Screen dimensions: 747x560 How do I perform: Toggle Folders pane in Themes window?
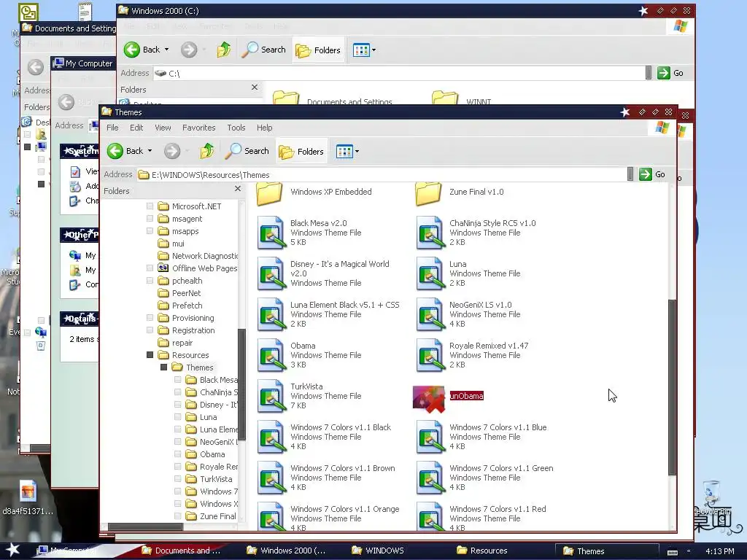(301, 152)
